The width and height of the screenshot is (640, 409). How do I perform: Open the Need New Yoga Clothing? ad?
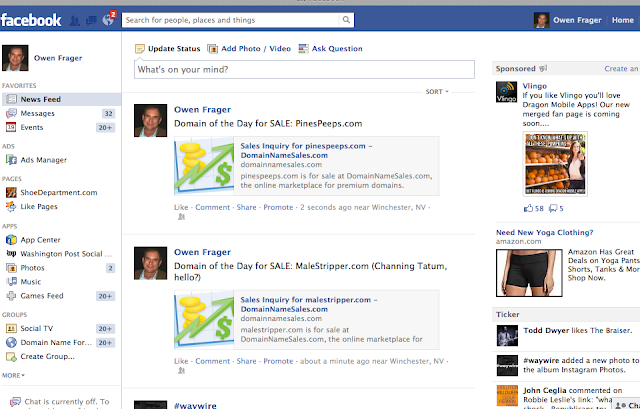point(544,233)
